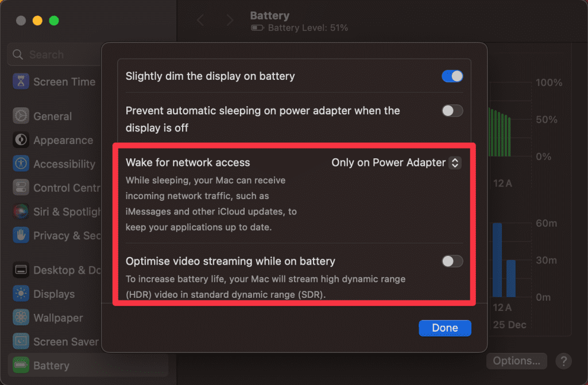Click the back navigation chevron
Image resolution: width=588 pixels, height=385 pixels.
tap(200, 21)
